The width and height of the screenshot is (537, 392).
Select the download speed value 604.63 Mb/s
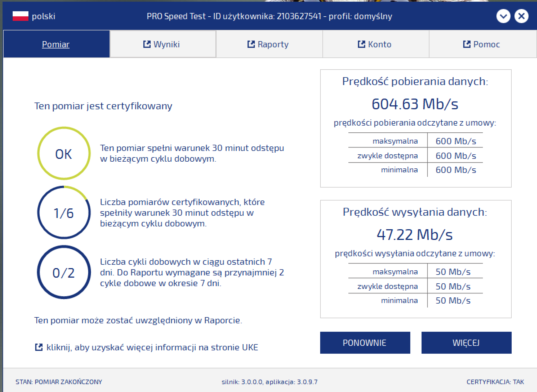point(415,104)
